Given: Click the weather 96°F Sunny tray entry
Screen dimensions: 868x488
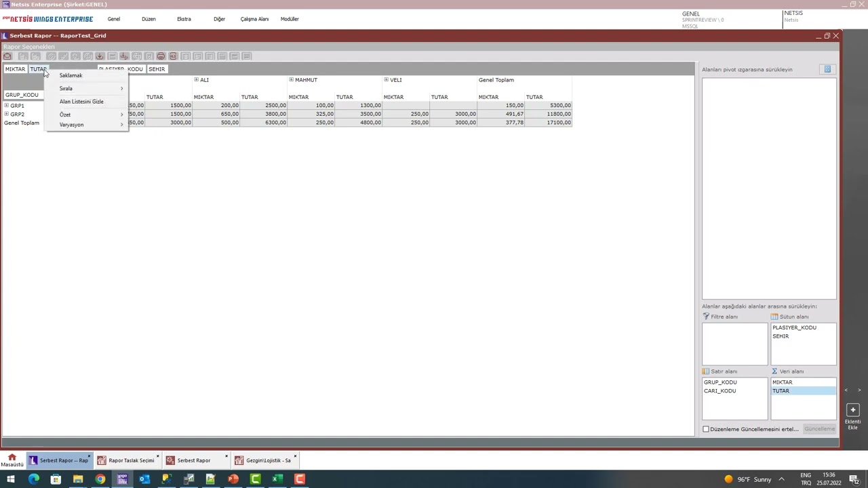Looking at the screenshot, I should pyautogui.click(x=747, y=479).
